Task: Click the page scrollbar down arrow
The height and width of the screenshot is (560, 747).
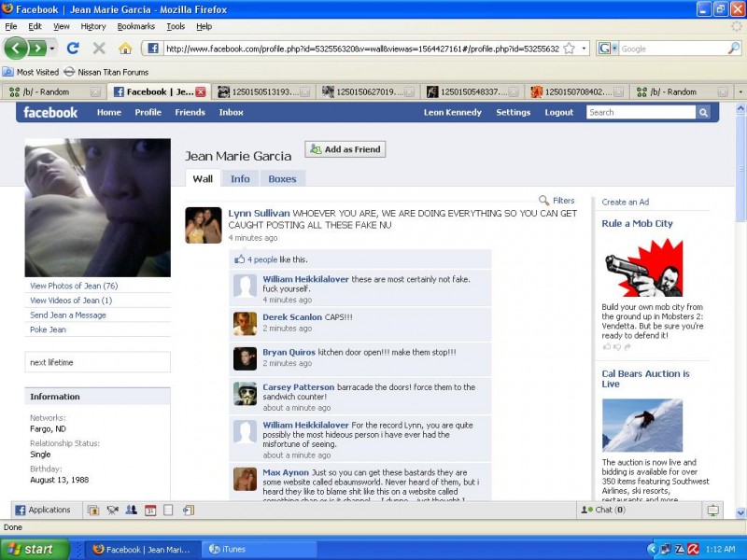Action: click(x=740, y=512)
